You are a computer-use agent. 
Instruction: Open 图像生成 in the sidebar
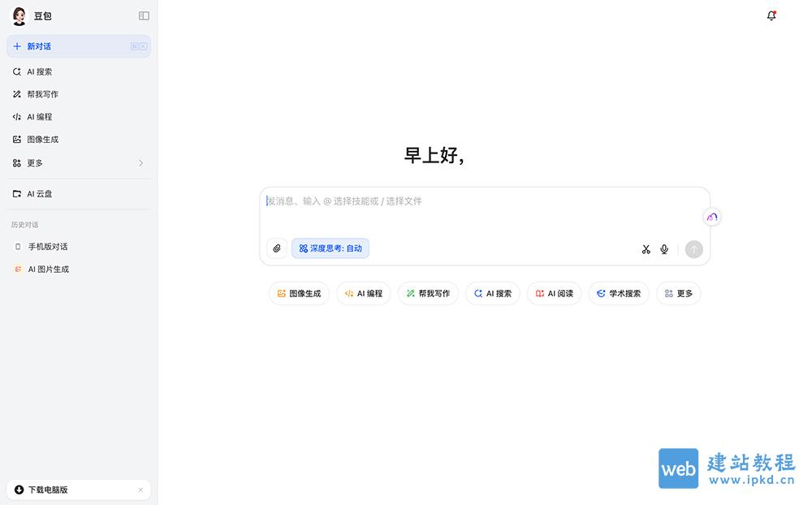79,140
